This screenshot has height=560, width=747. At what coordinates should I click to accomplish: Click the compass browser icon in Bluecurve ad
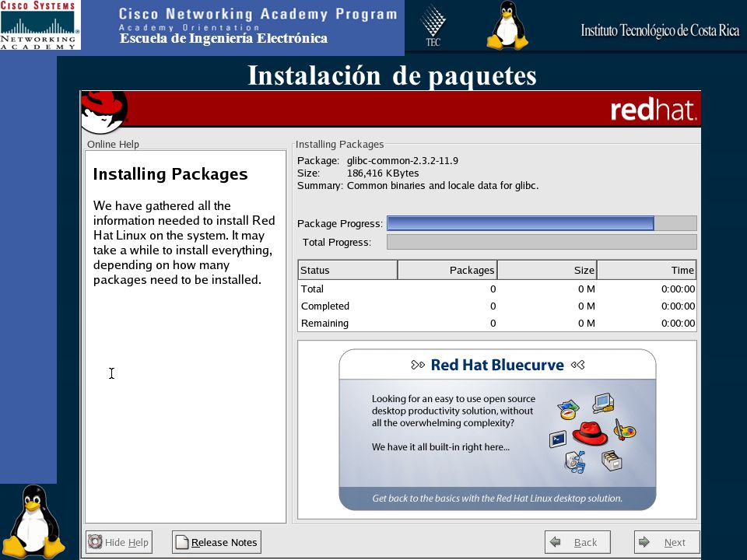[x=568, y=410]
